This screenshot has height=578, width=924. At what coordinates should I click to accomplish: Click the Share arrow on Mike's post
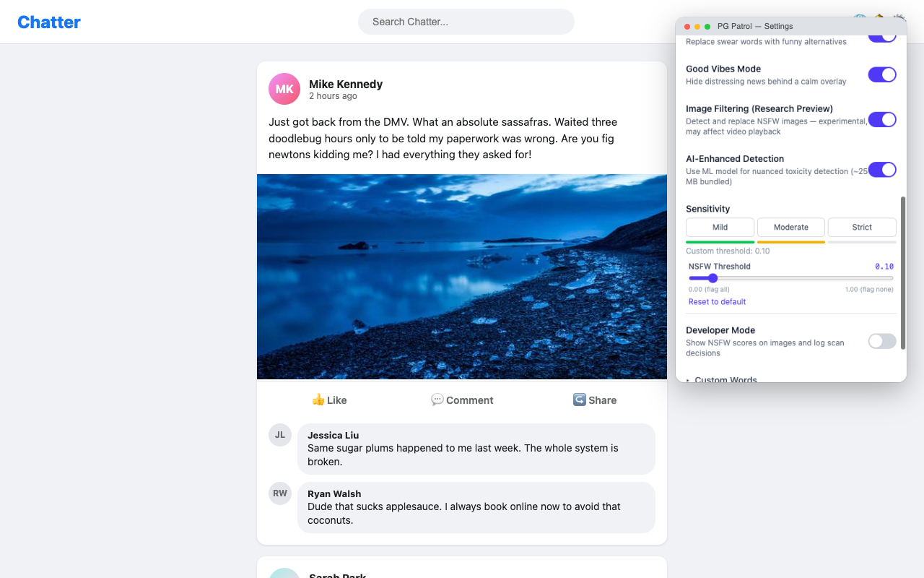point(595,400)
